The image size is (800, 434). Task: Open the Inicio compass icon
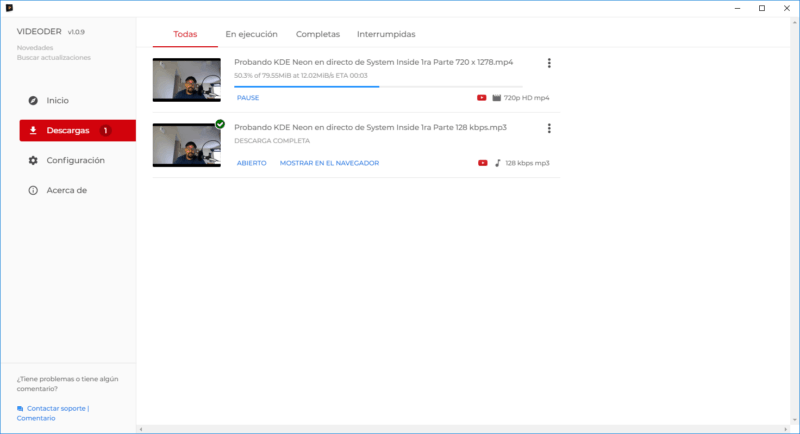pos(33,100)
